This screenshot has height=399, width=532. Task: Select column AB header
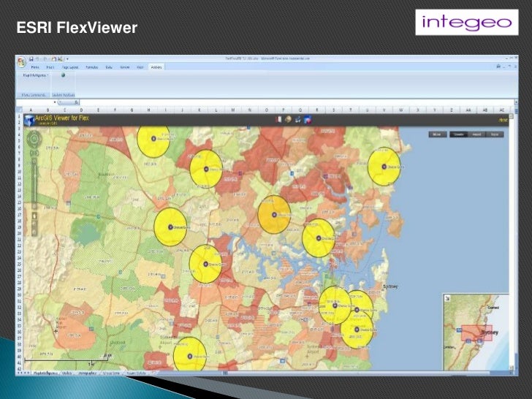point(485,110)
